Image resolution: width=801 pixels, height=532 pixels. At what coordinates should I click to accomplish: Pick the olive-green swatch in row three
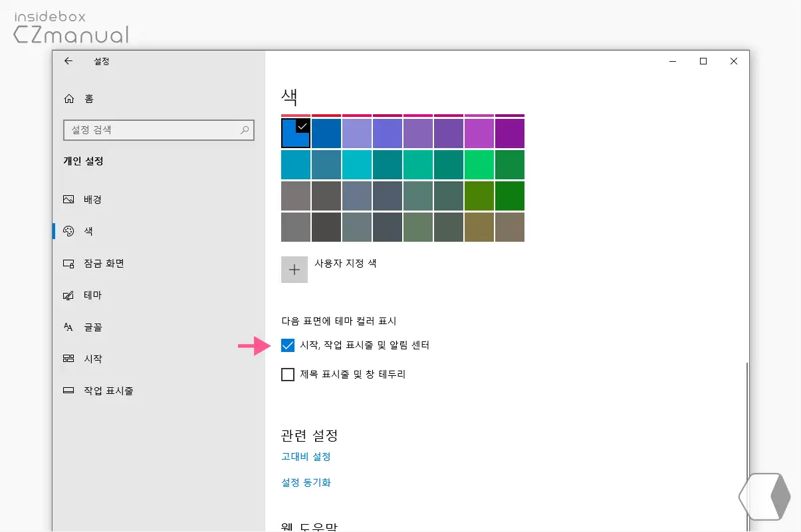[x=479, y=196]
